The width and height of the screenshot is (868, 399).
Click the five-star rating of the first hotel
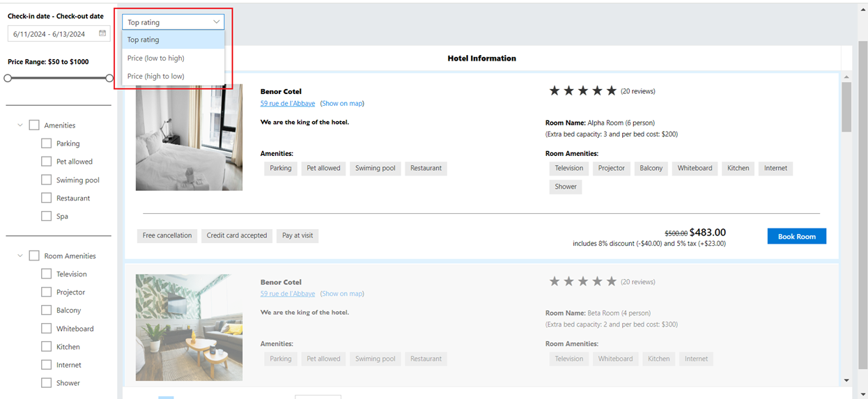tap(582, 91)
